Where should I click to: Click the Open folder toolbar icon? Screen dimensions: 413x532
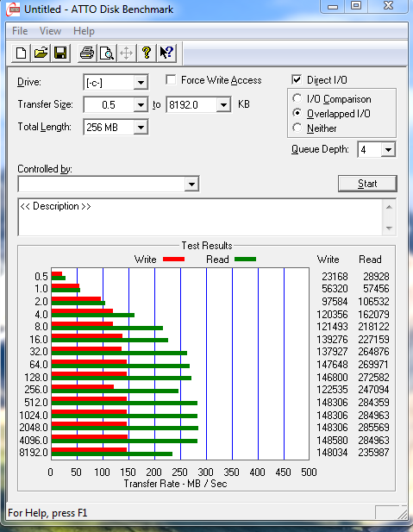coord(41,53)
